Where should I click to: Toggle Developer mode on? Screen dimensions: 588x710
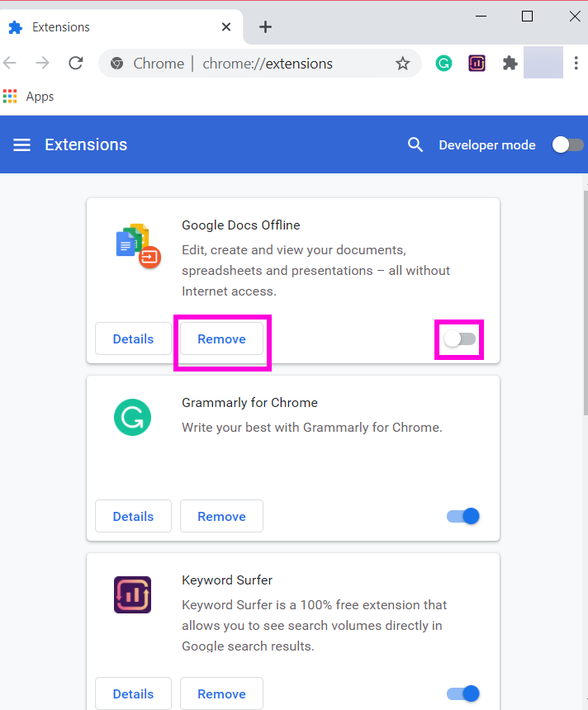pyautogui.click(x=567, y=145)
